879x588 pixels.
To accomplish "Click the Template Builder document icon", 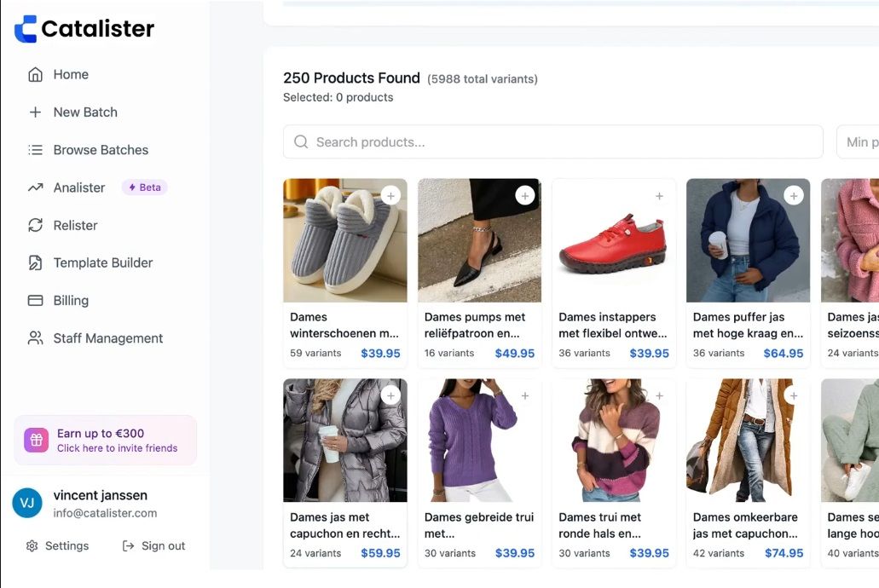I will (35, 263).
